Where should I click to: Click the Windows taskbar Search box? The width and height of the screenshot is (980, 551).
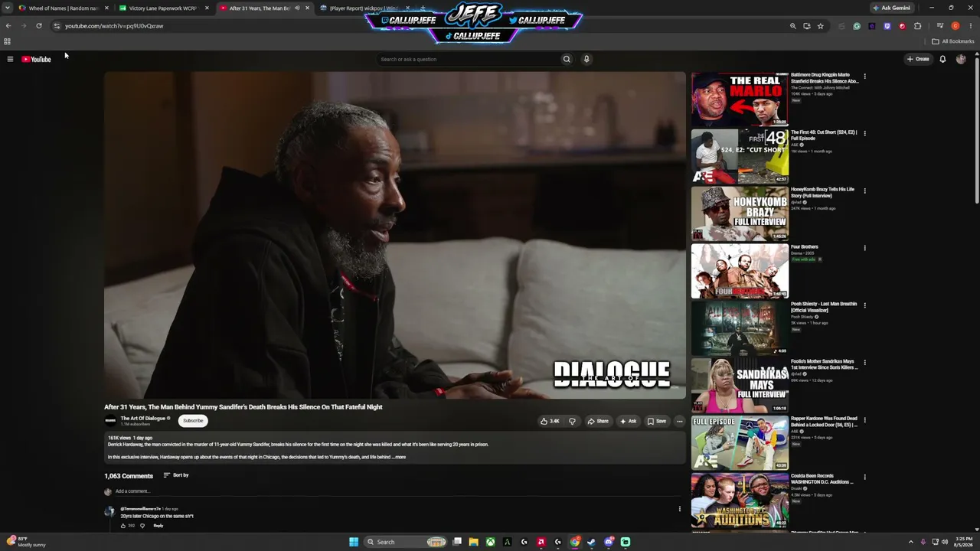coord(406,542)
